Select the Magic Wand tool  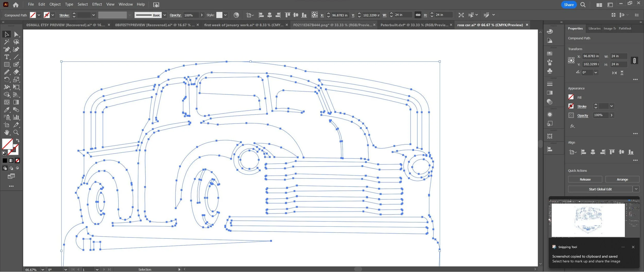(7, 42)
